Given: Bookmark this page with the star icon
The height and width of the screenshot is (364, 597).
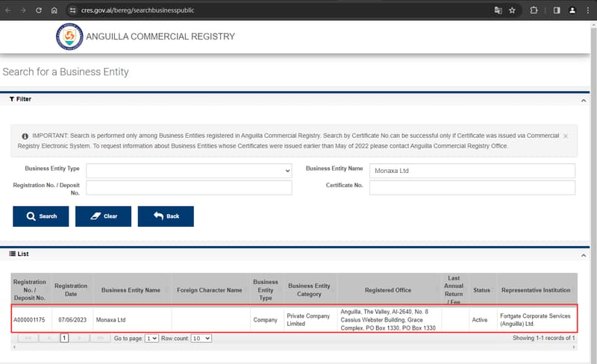Looking at the screenshot, I should (512, 10).
